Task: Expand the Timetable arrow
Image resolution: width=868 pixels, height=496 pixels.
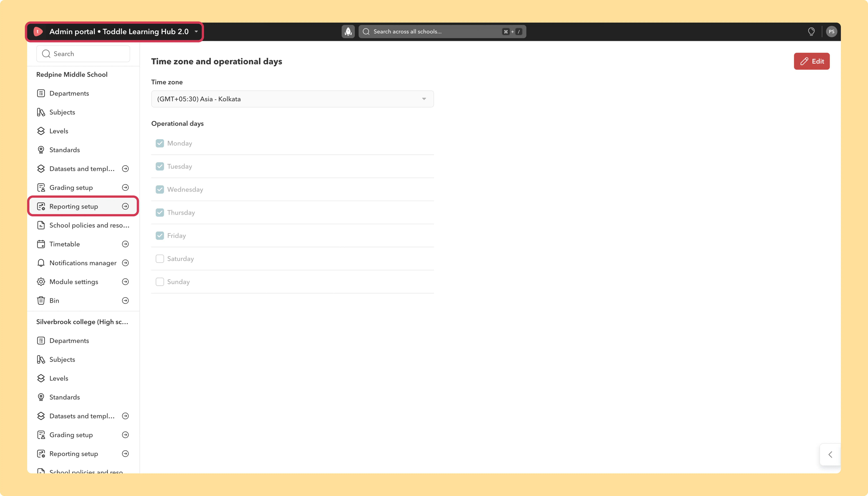Action: click(x=125, y=244)
